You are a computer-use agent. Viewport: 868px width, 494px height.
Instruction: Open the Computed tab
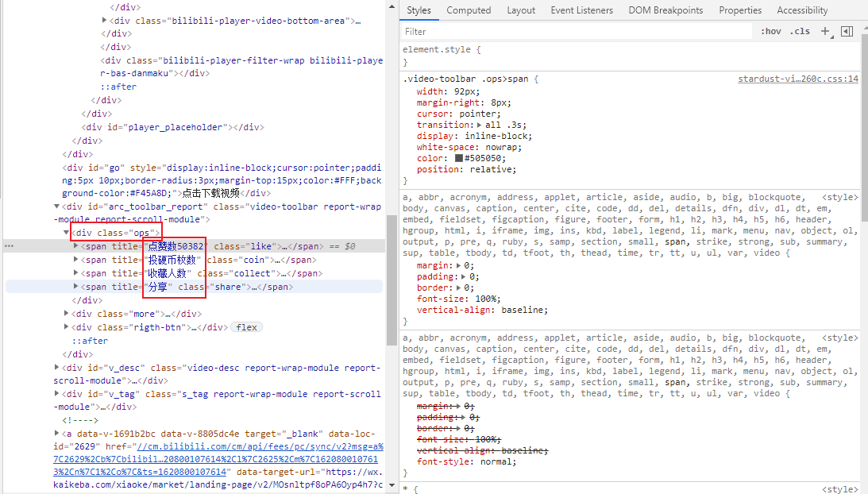[469, 10]
